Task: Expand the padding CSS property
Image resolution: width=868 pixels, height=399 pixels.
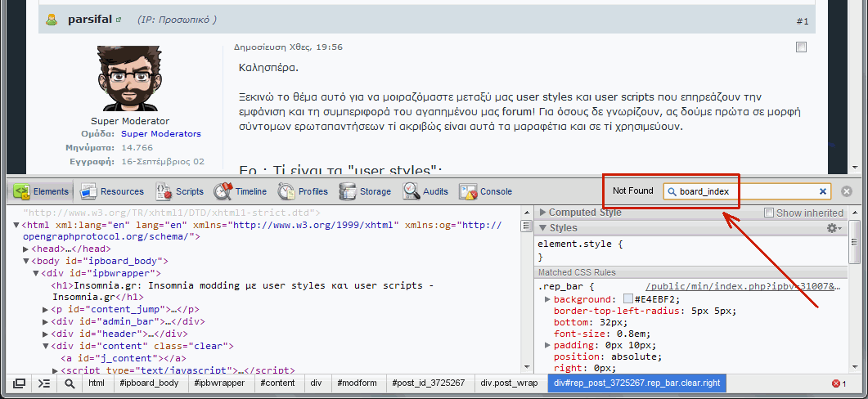Action: click(548, 345)
